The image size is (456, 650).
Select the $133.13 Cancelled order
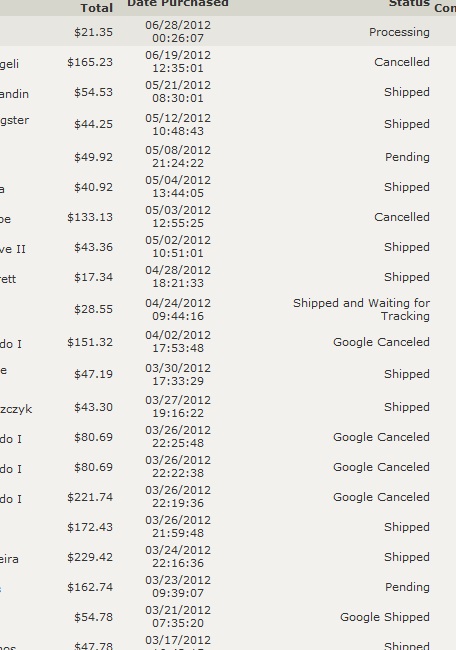[228, 216]
